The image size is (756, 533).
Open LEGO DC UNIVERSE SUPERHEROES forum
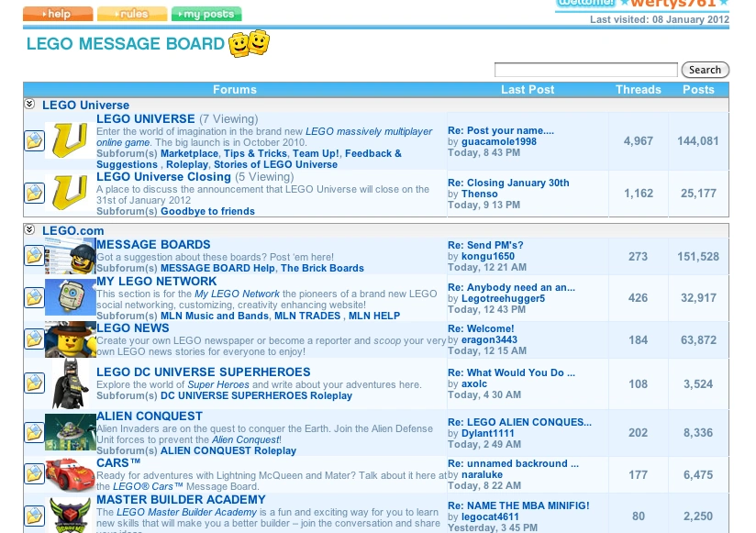click(x=204, y=372)
